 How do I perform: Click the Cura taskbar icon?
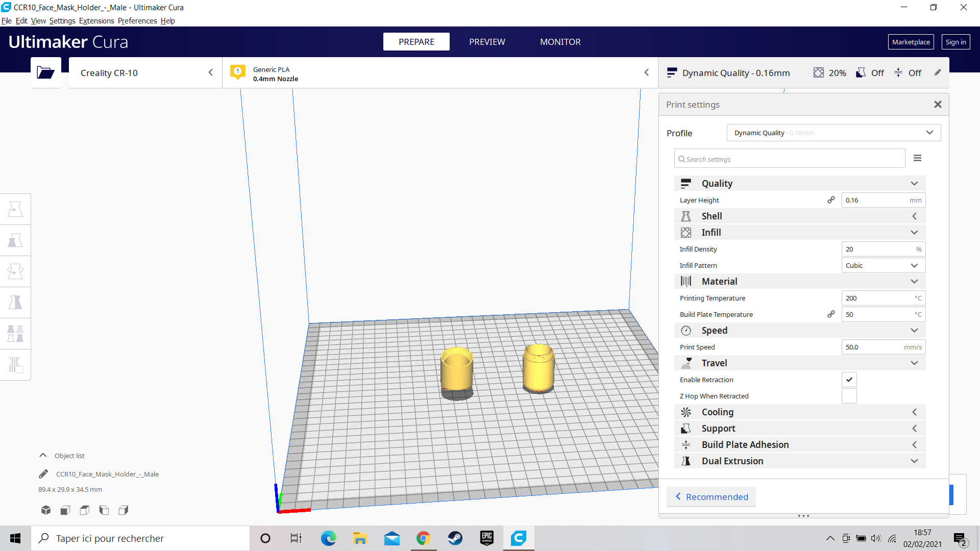tap(519, 538)
